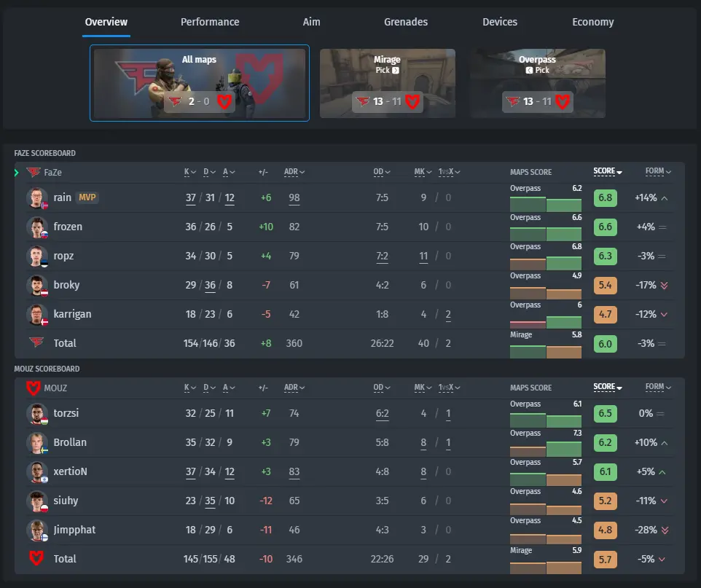Click the MAPS SCORE header in FaZe scoreboard
Image resolution: width=701 pixels, height=588 pixels.
pos(530,172)
